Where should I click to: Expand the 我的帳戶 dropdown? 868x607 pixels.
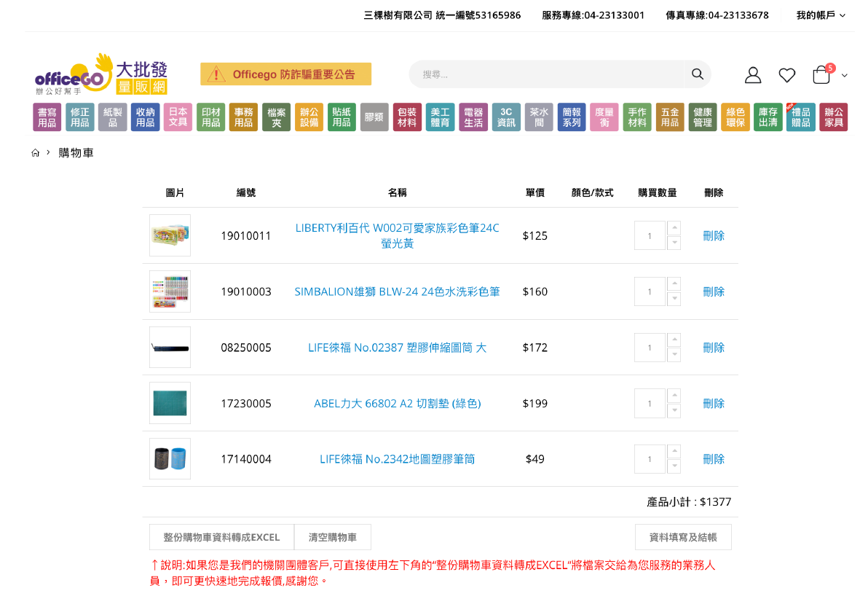pyautogui.click(x=821, y=15)
